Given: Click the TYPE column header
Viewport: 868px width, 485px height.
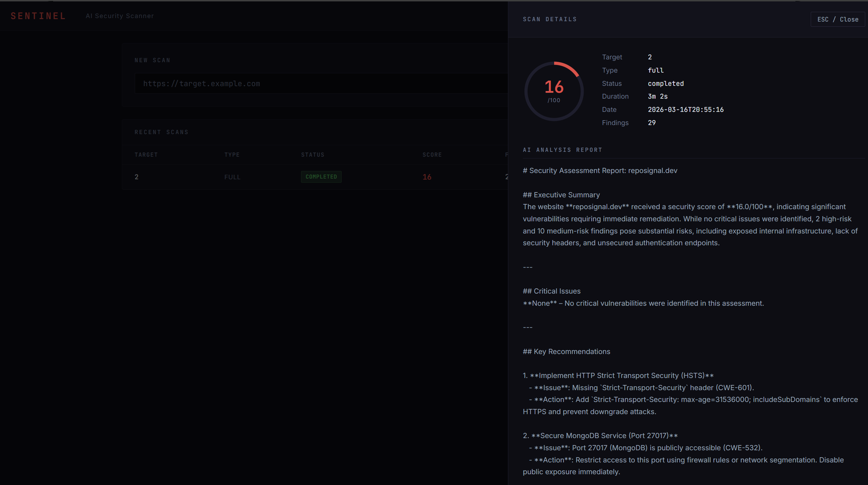Looking at the screenshot, I should [232, 155].
